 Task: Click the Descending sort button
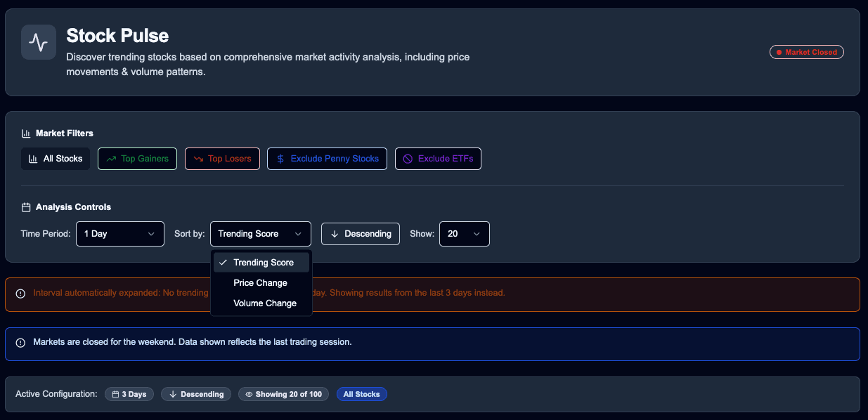pyautogui.click(x=361, y=233)
